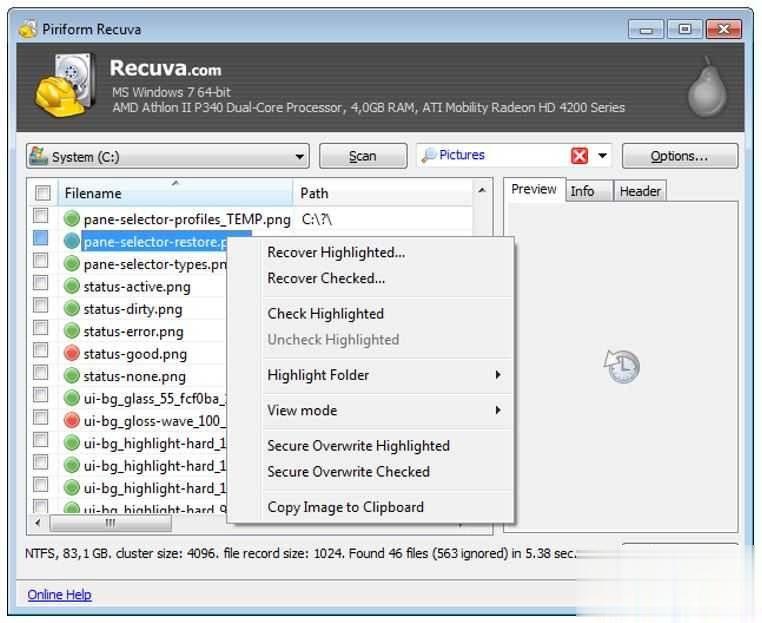Viewport: 762px width, 623px height.
Task: Open the System (C:) drive dropdown
Action: coord(168,156)
